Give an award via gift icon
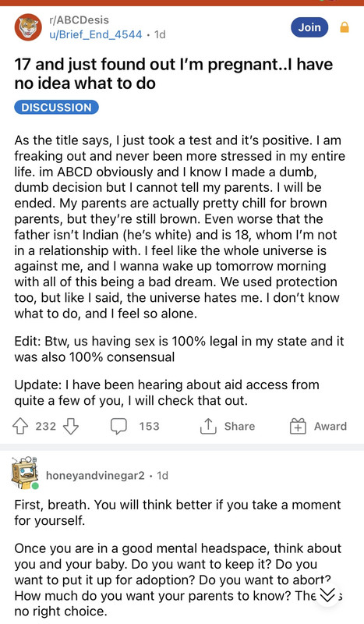The width and height of the screenshot is (364, 624). [x=298, y=426]
